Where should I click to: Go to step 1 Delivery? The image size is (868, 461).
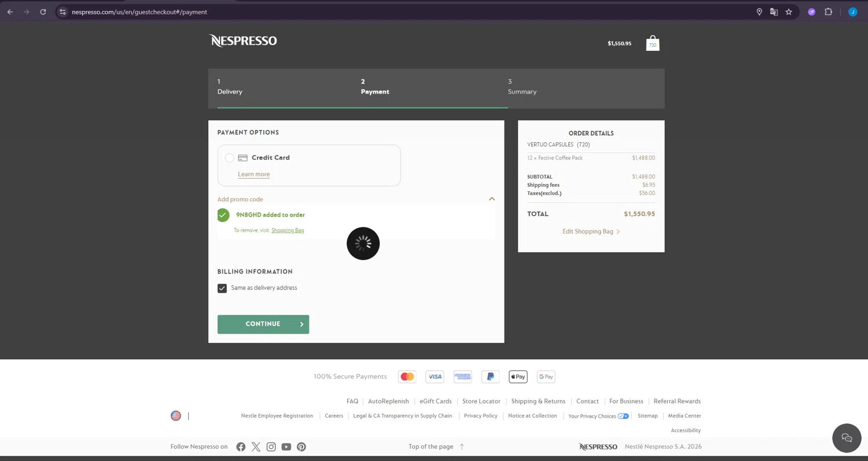(x=230, y=87)
